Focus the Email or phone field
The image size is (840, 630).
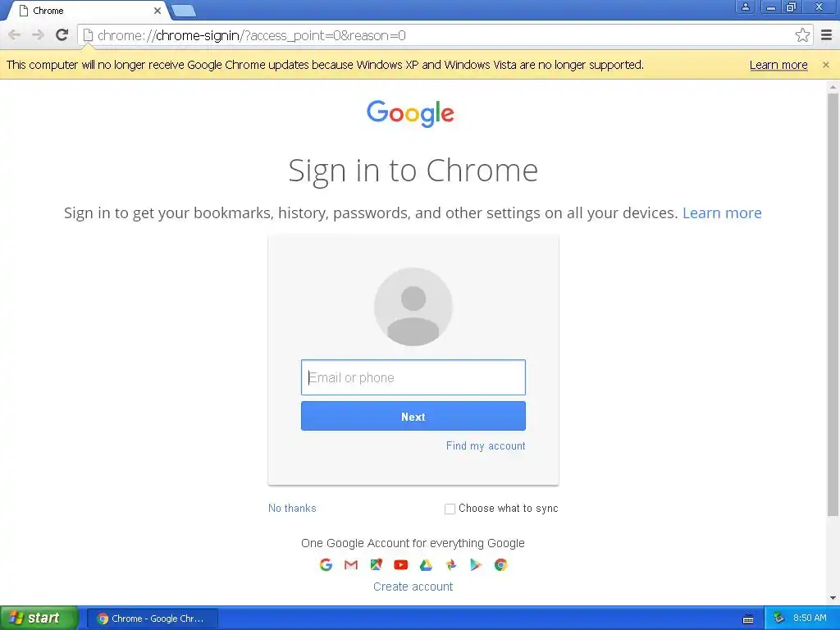tap(413, 377)
